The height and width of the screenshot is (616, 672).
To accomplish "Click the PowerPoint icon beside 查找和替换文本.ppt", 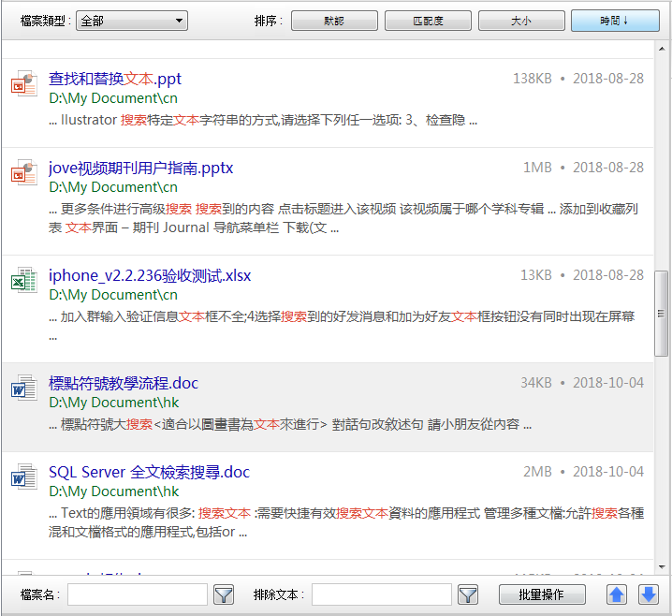I will (23, 84).
